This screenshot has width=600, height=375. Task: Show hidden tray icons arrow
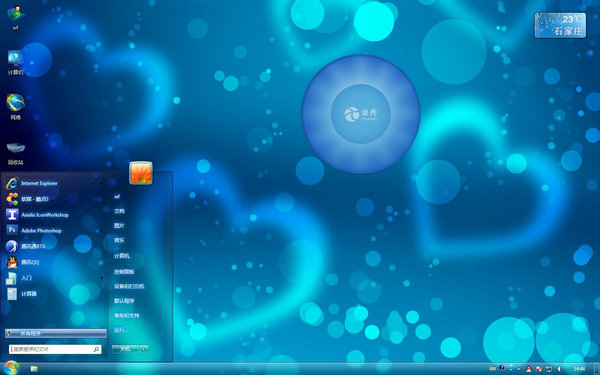(x=519, y=369)
